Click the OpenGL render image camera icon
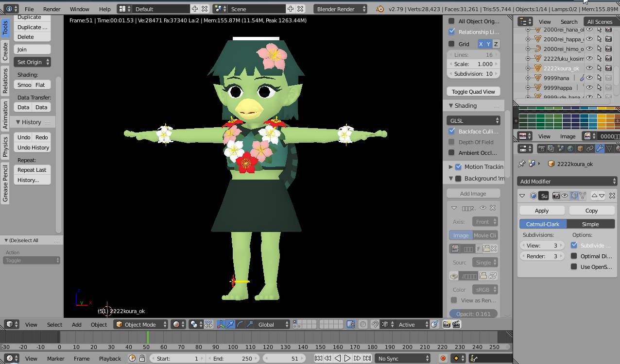The image size is (620, 364). click(x=447, y=324)
